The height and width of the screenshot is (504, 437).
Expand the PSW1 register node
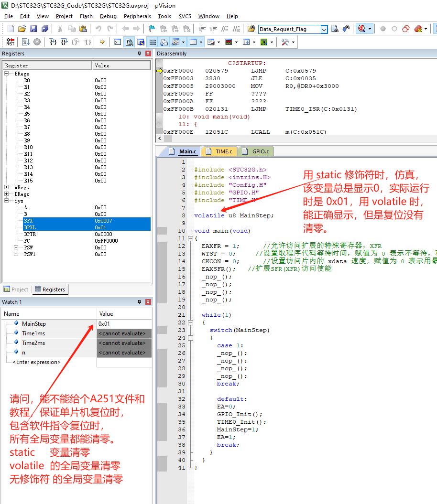[16, 254]
